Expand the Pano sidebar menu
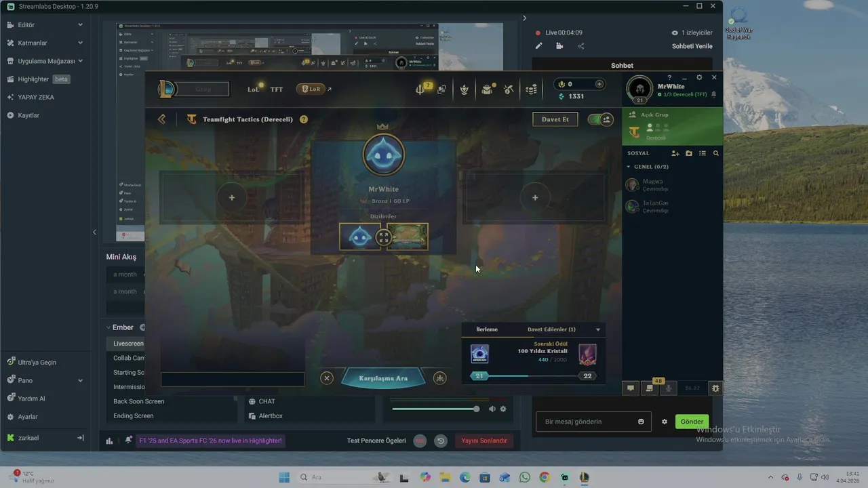 [80, 380]
